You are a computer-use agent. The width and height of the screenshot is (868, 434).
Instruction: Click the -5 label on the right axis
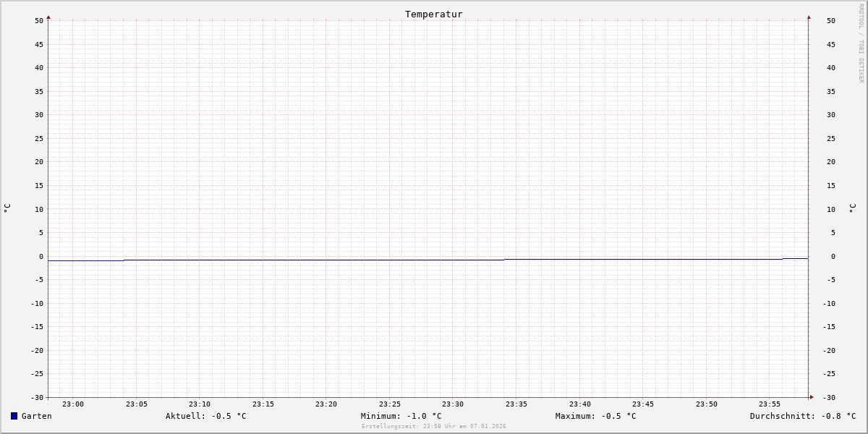click(830, 280)
